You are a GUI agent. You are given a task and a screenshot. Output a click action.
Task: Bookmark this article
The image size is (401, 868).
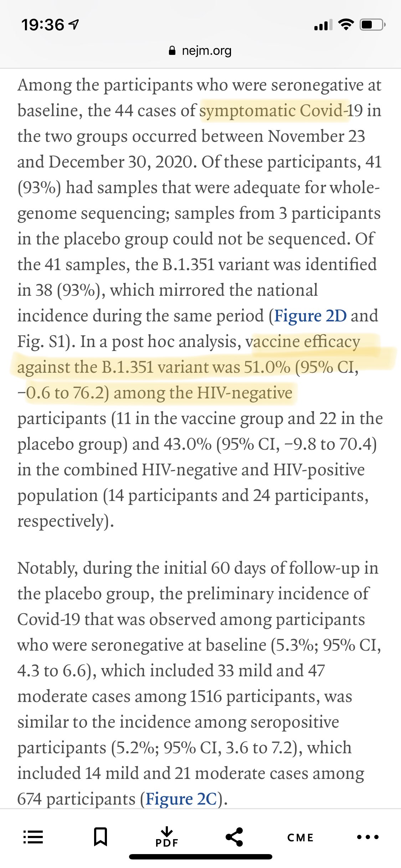pos(100,837)
